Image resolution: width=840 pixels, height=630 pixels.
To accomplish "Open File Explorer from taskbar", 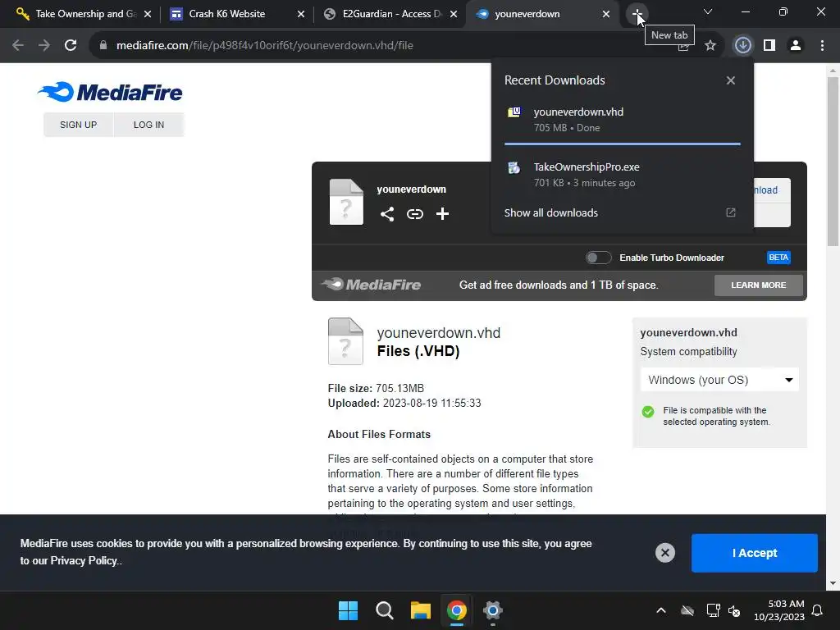I will (421, 610).
